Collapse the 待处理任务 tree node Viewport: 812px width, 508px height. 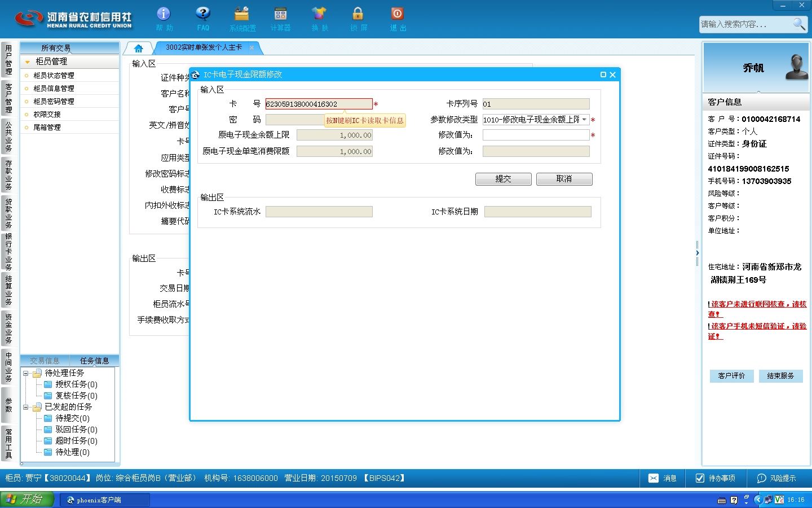click(x=25, y=373)
